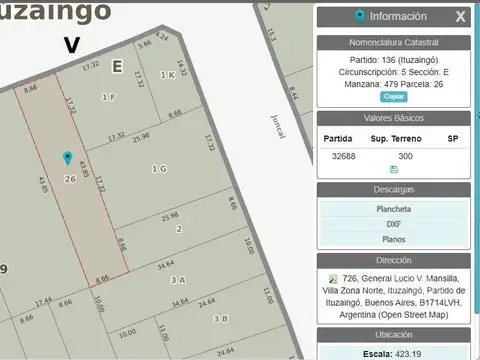
Task: Select parcel 1 F on the map
Action: tap(108, 97)
